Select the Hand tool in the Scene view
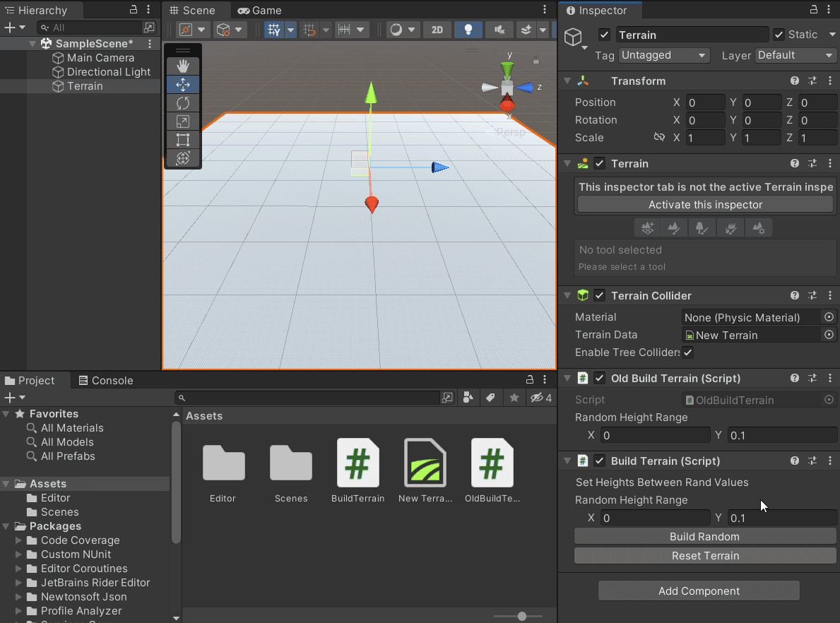 182,66
